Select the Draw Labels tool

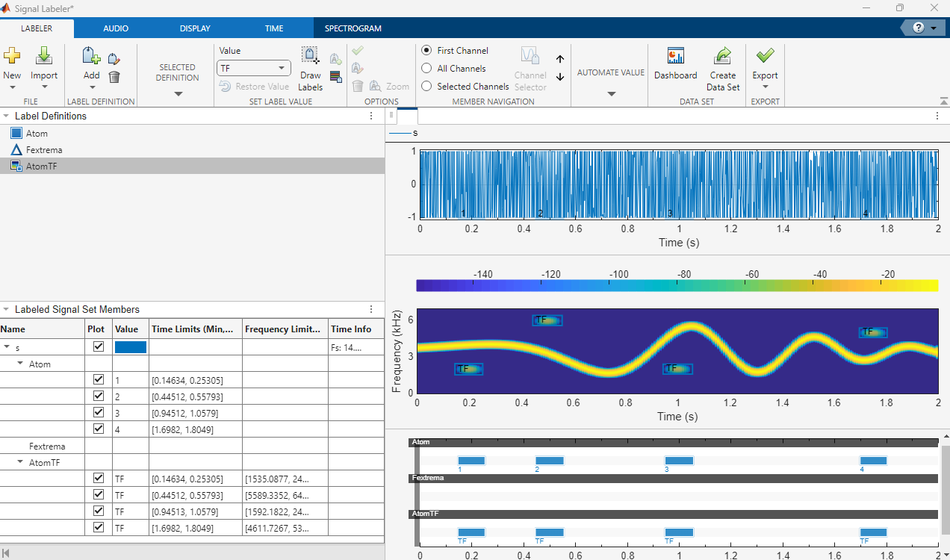310,57
